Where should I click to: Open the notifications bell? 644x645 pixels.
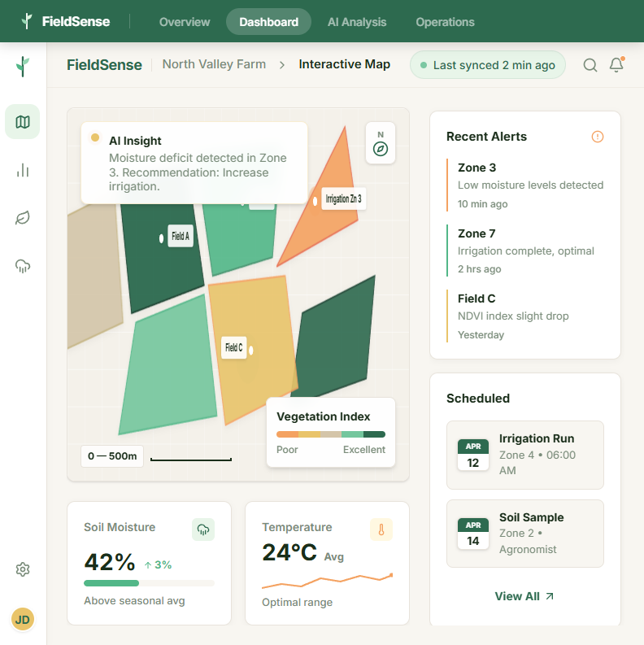[x=616, y=65]
